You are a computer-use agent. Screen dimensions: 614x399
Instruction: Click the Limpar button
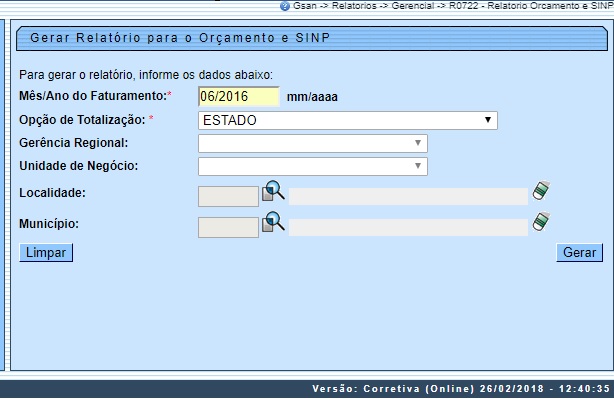pos(46,253)
